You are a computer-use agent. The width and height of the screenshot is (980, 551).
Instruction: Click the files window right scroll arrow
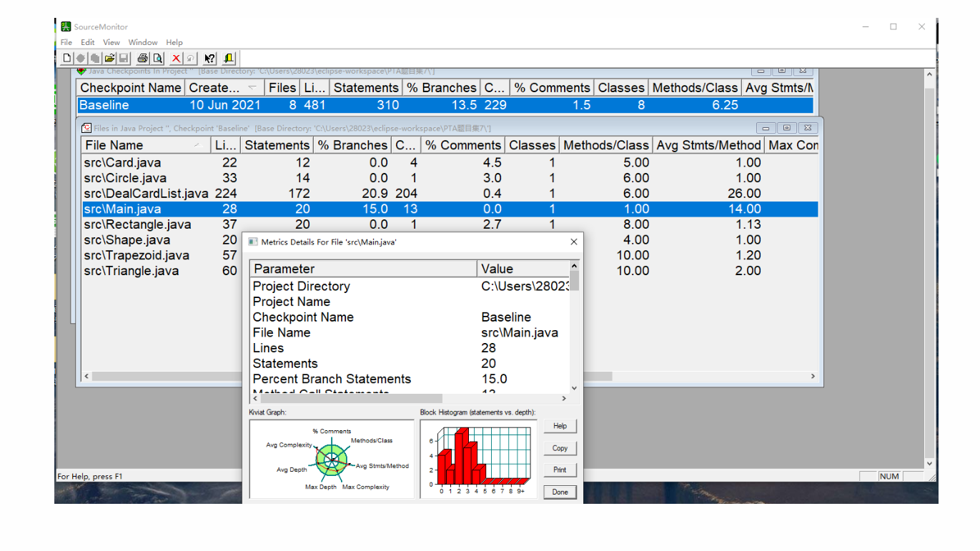[813, 376]
